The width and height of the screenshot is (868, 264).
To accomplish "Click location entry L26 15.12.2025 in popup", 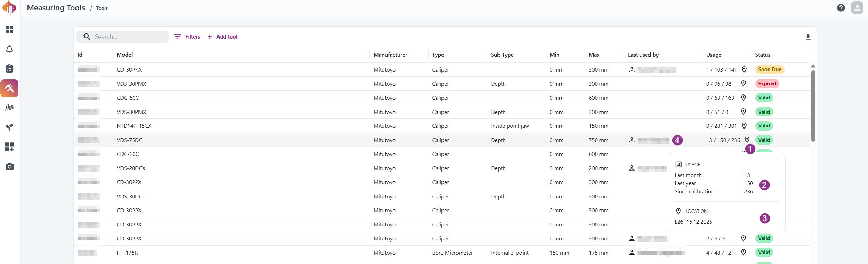I will pos(693,222).
